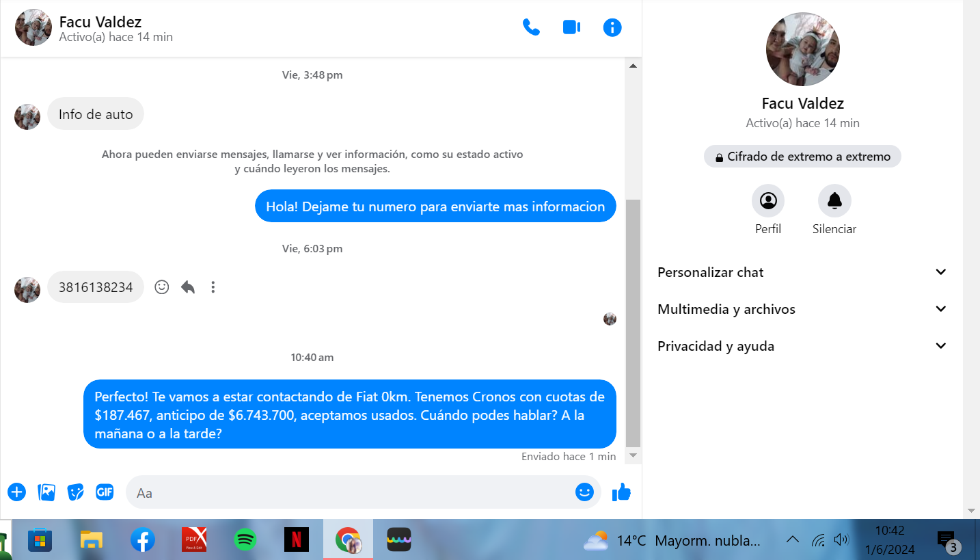Click the Cifrado de extremo a extremo badge
Screen dimensions: 980x560
click(802, 157)
